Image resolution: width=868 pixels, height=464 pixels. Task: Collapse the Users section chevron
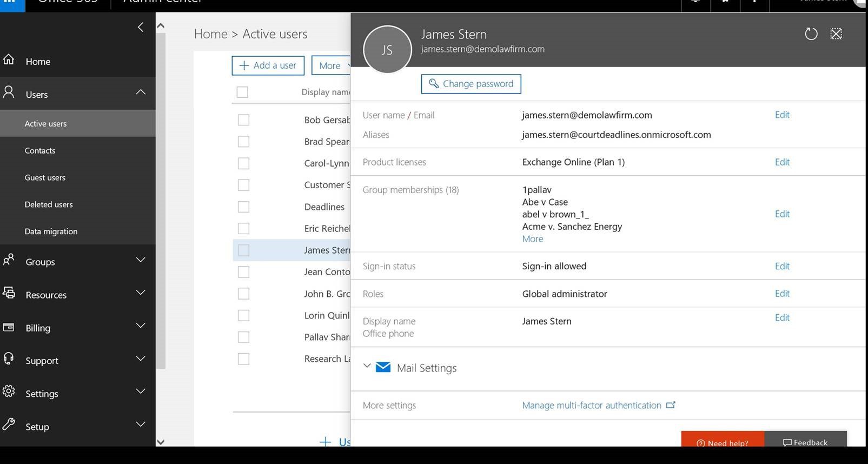[141, 92]
